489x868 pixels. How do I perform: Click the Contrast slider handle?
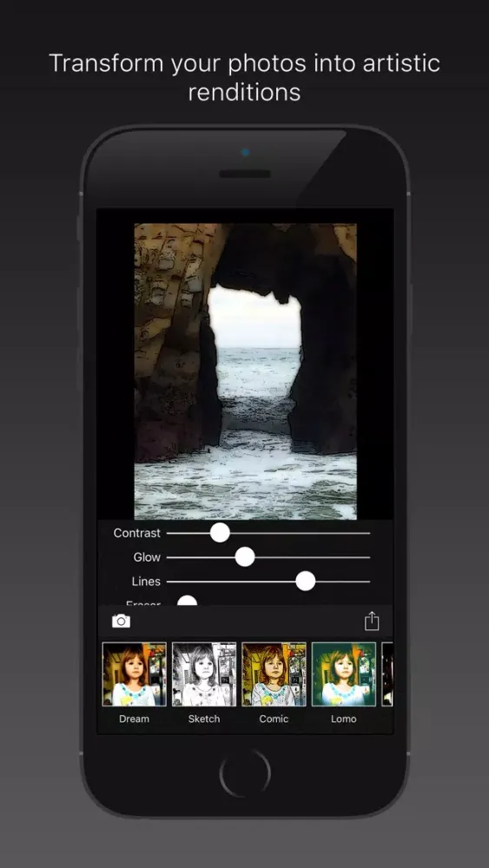coord(220,533)
